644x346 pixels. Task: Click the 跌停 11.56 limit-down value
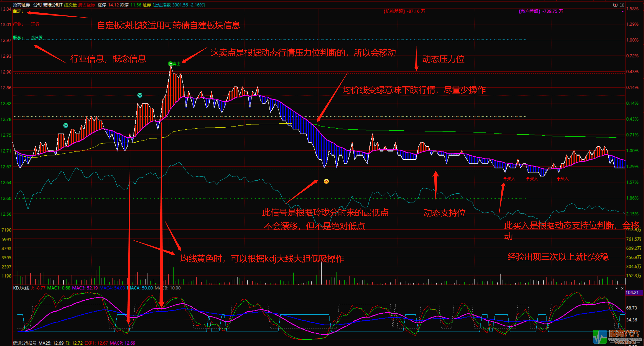[130, 5]
